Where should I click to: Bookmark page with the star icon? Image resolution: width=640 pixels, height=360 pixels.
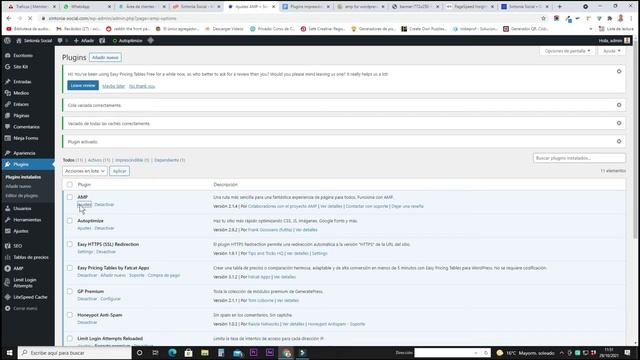[x=543, y=18]
